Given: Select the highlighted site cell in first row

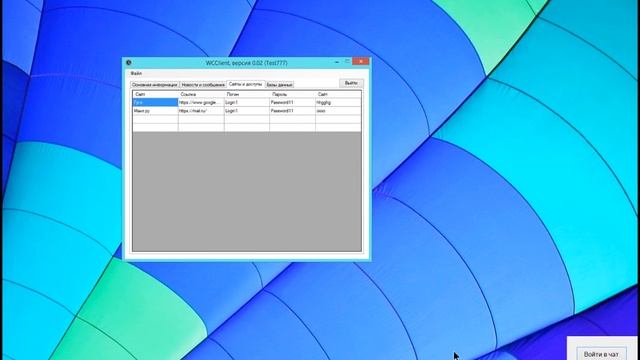Looking at the screenshot, I should pos(156,102).
